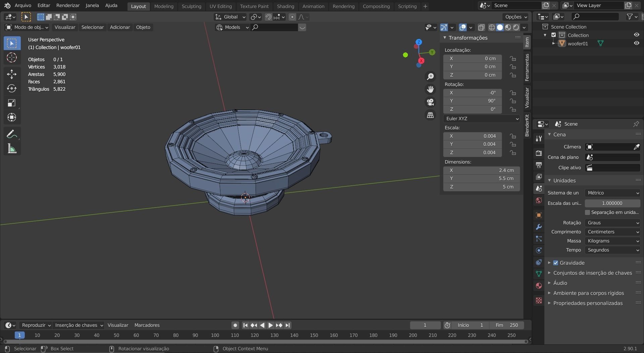Open the Centimeters length dropdown
The width and height of the screenshot is (644, 353).
click(x=612, y=232)
